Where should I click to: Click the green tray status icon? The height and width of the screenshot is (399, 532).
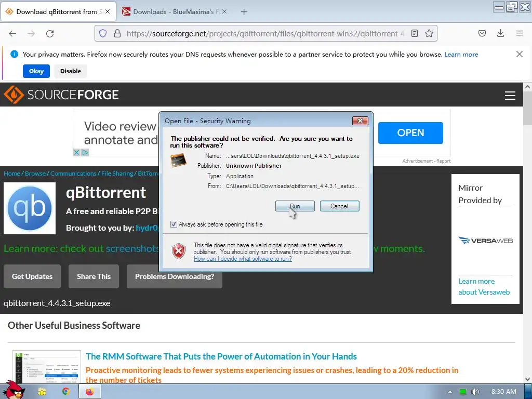[462, 392]
